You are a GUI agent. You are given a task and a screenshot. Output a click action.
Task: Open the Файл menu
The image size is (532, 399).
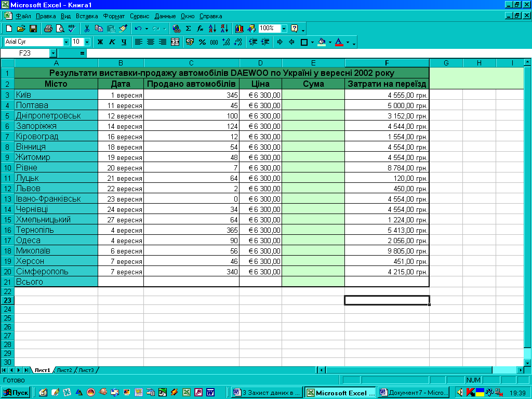(x=23, y=16)
